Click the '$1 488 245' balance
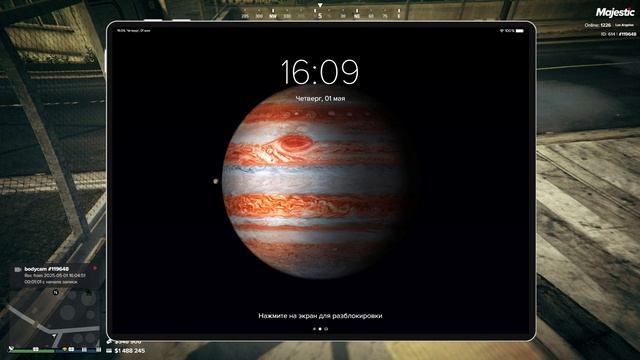640x360 pixels. [x=130, y=351]
